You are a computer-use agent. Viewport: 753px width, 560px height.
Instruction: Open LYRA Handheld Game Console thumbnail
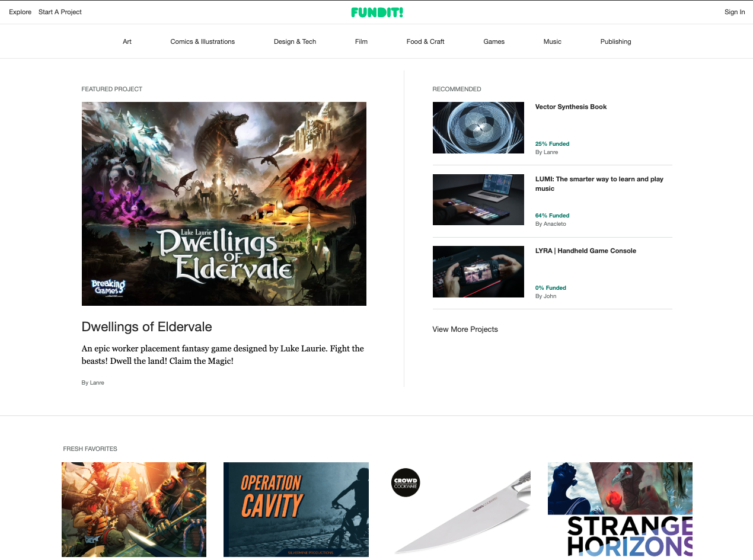[478, 271]
